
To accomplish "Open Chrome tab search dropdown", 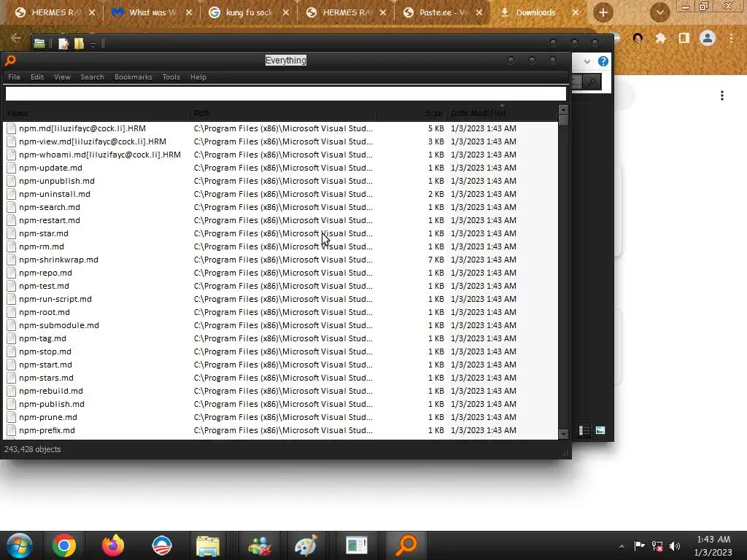I will (659, 13).
